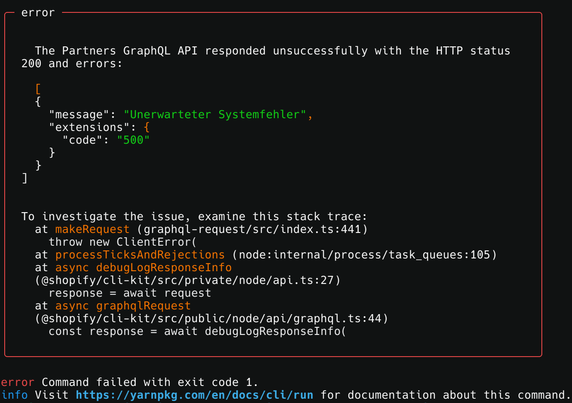This screenshot has width=572, height=403.
Task: Click the cli-kit/src/private/node/api.ts:27 path
Action: click(x=188, y=280)
